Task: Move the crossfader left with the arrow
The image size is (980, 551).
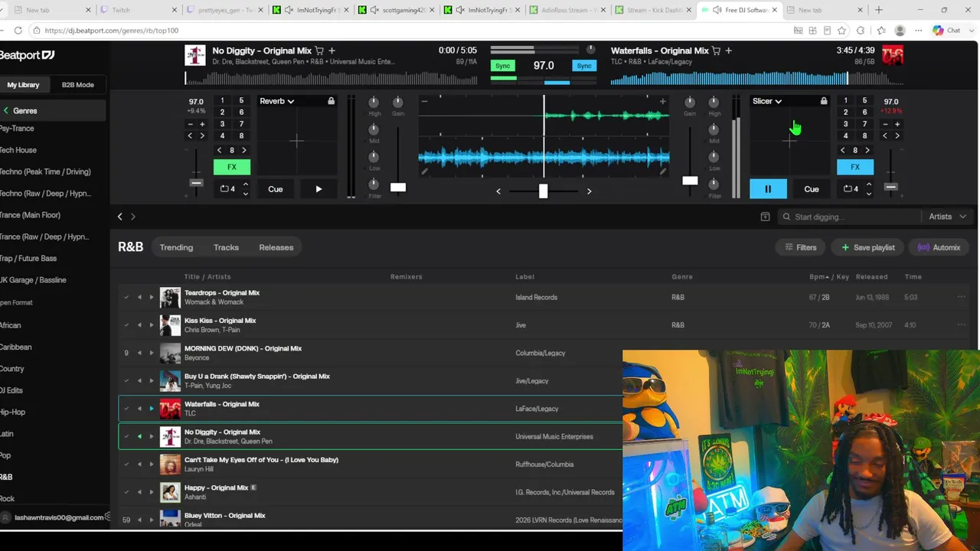Action: pos(498,191)
